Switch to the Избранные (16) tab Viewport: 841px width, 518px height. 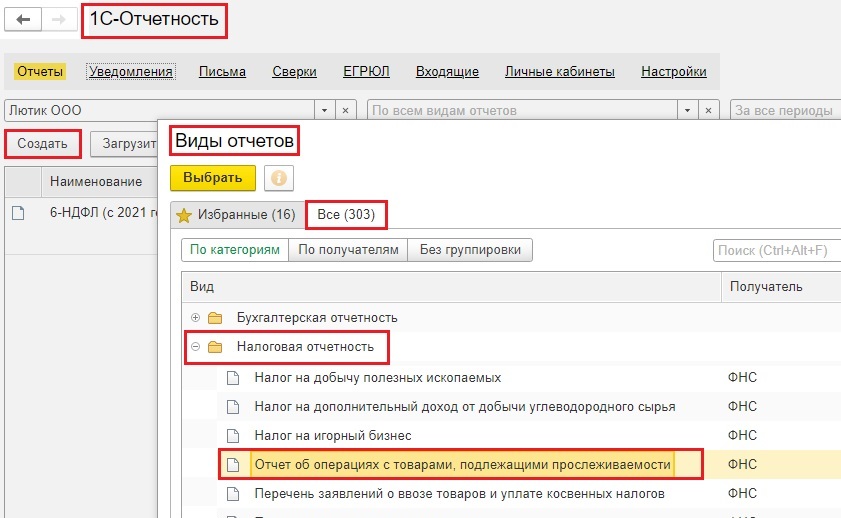point(237,215)
